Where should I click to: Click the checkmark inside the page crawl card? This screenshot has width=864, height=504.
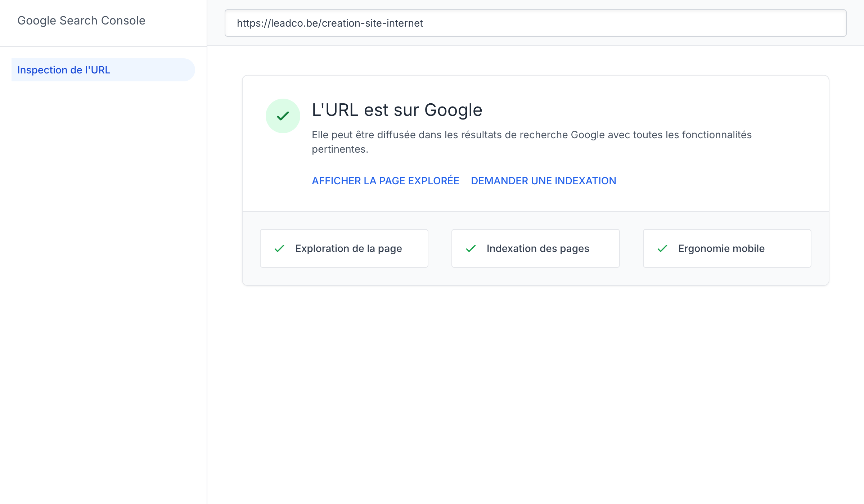pos(279,248)
